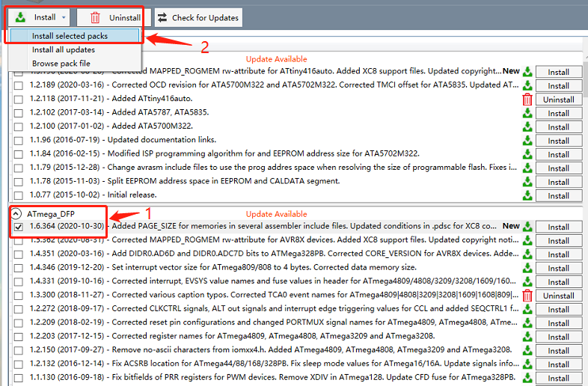Click Uninstall button for version 1.3.300

tap(558, 295)
